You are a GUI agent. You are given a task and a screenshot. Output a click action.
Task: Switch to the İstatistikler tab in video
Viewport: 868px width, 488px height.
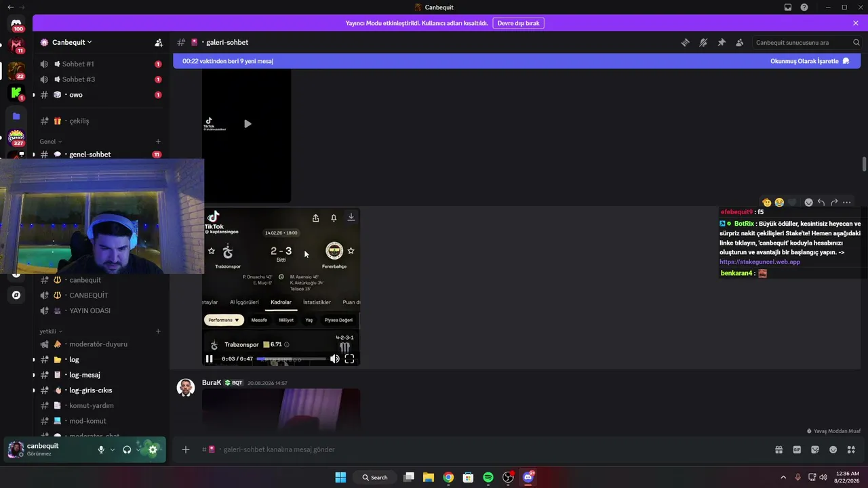tap(317, 302)
